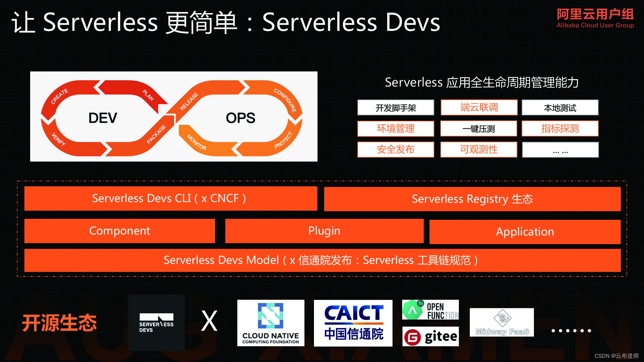Expand the Plugin section
This screenshot has height=362, width=644.
[x=322, y=230]
